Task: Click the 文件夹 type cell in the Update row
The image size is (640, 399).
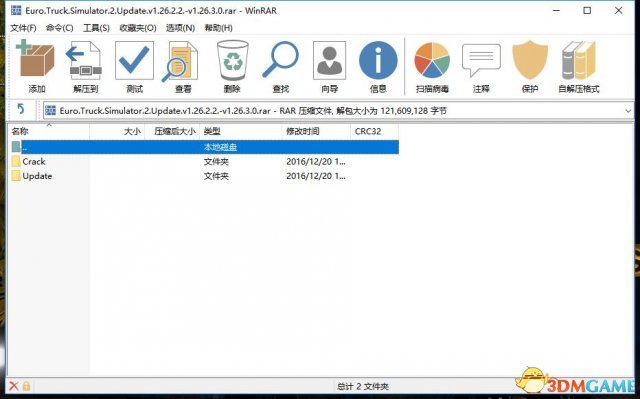Action: (x=216, y=176)
